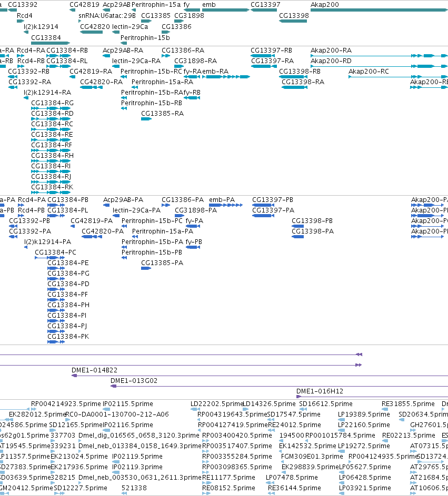Select the DME1-013G02 clone label
This screenshot has width=448, height=496.
[134, 380]
